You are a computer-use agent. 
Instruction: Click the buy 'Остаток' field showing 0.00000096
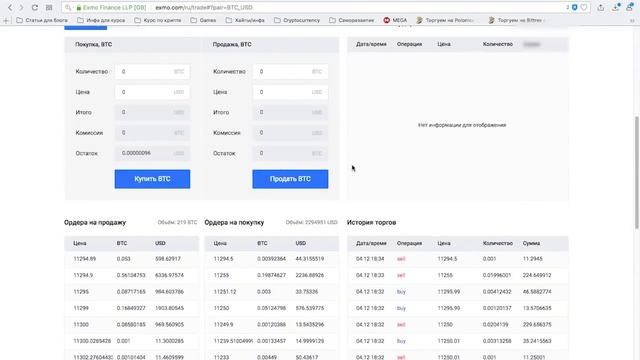tap(152, 153)
